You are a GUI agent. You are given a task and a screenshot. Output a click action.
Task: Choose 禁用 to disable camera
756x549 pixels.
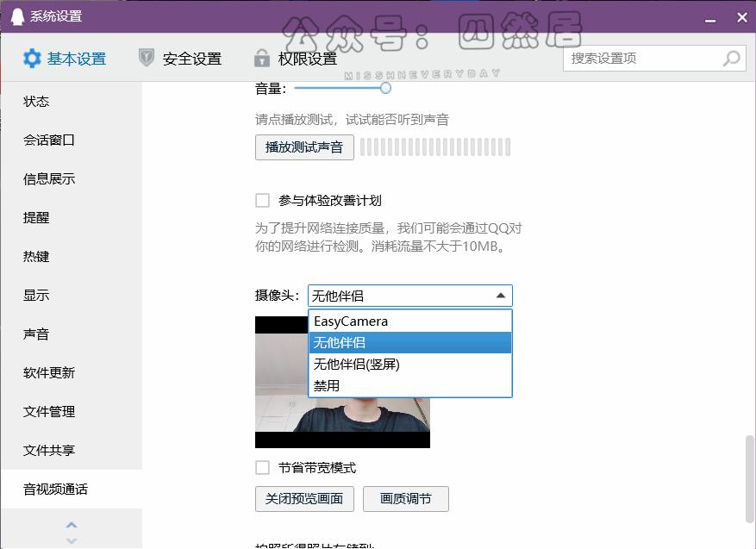409,385
